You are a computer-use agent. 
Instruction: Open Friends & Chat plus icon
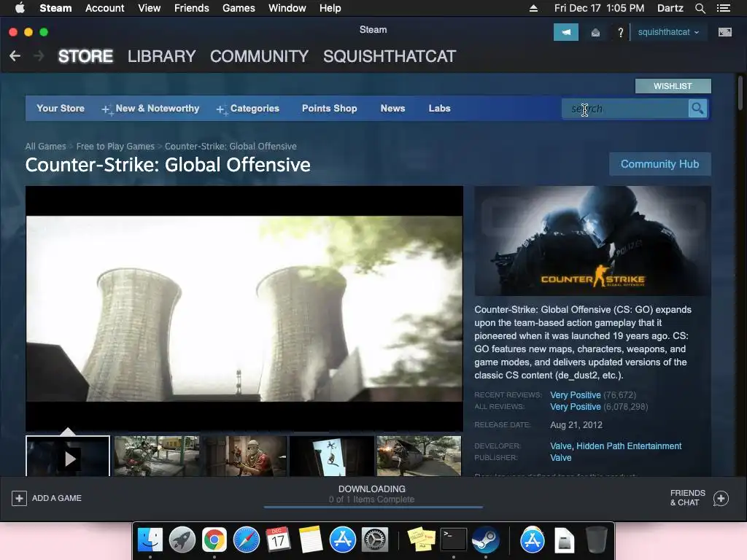point(721,498)
